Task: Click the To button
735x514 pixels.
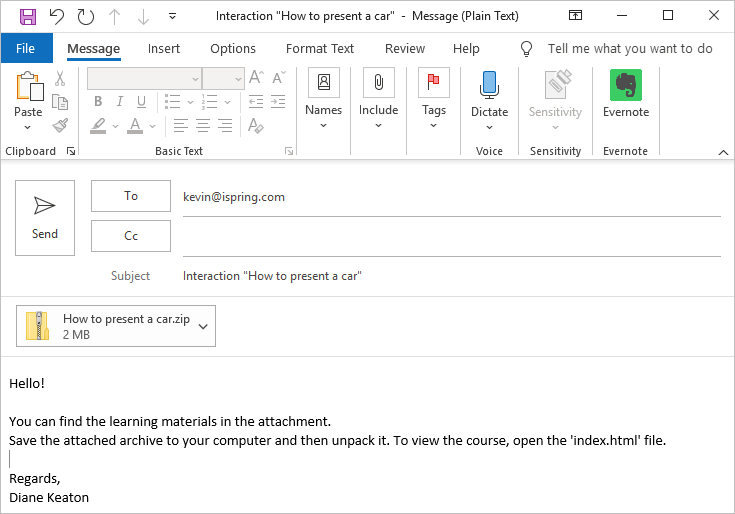Action: pyautogui.click(x=131, y=196)
